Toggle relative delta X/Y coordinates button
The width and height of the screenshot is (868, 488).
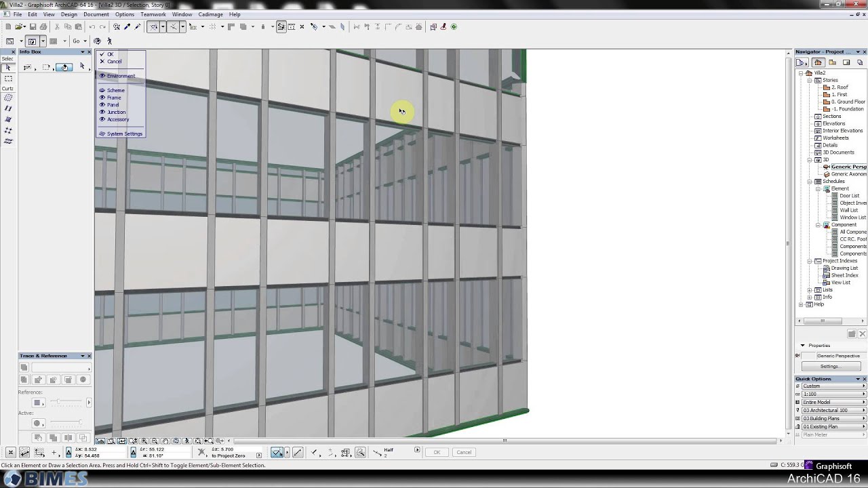68,452
